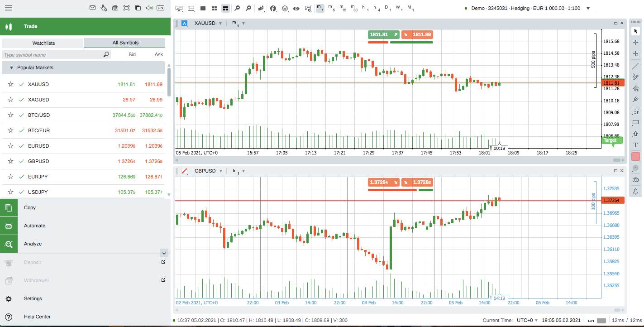Screen dimensions: 644x327
Task: Collapse the Popular Markets section
Action: tap(10, 67)
